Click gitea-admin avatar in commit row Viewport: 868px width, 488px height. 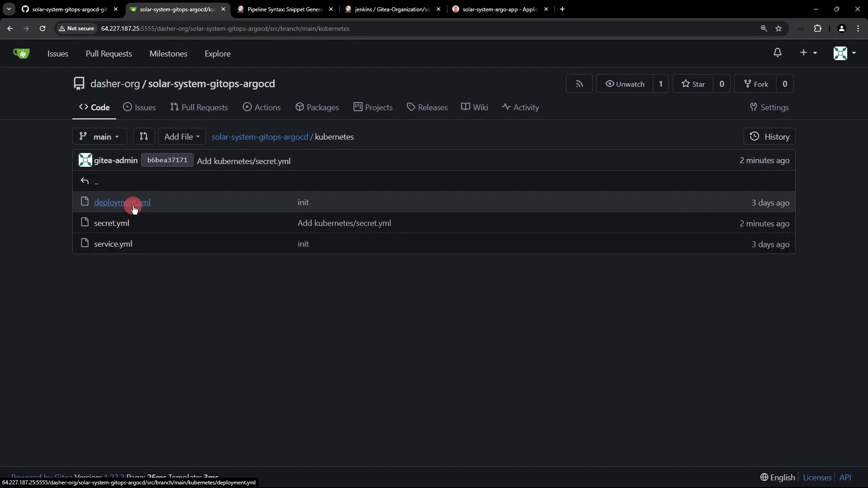point(85,160)
